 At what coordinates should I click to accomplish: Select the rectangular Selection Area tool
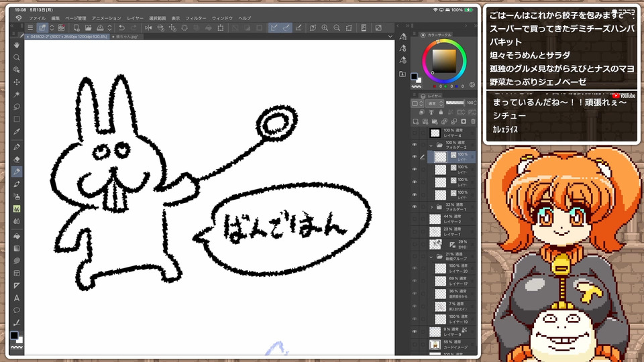16,119
